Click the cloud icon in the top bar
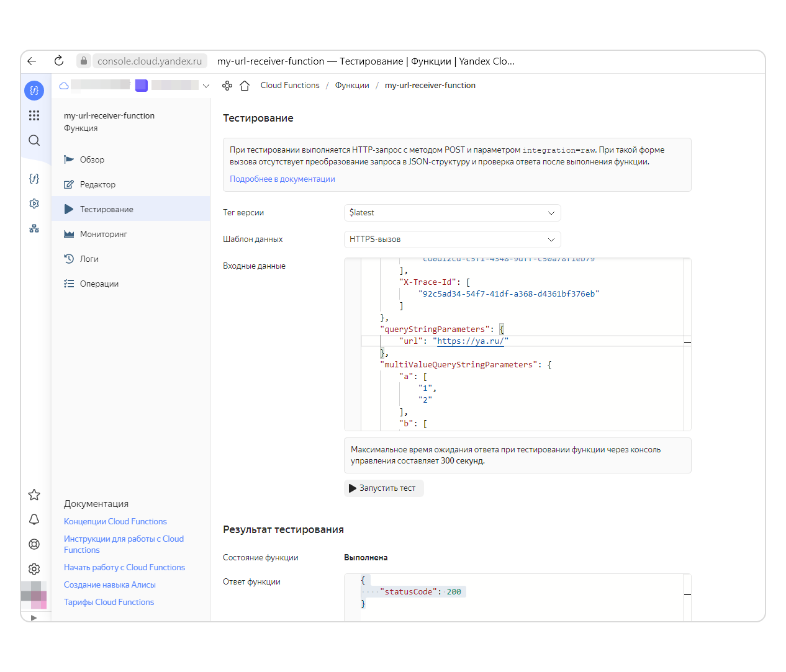The width and height of the screenshot is (786, 672). pos(64,86)
